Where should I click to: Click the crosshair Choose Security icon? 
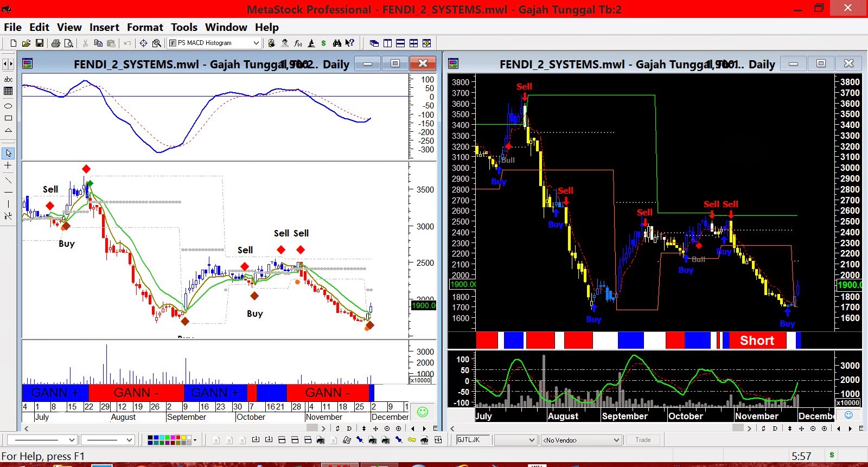coord(143,43)
